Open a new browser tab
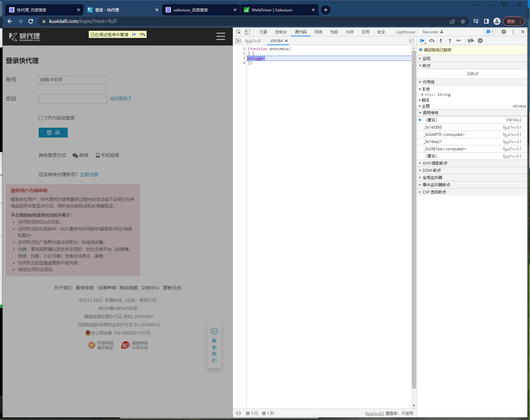The height and width of the screenshot is (420, 530). tap(326, 10)
